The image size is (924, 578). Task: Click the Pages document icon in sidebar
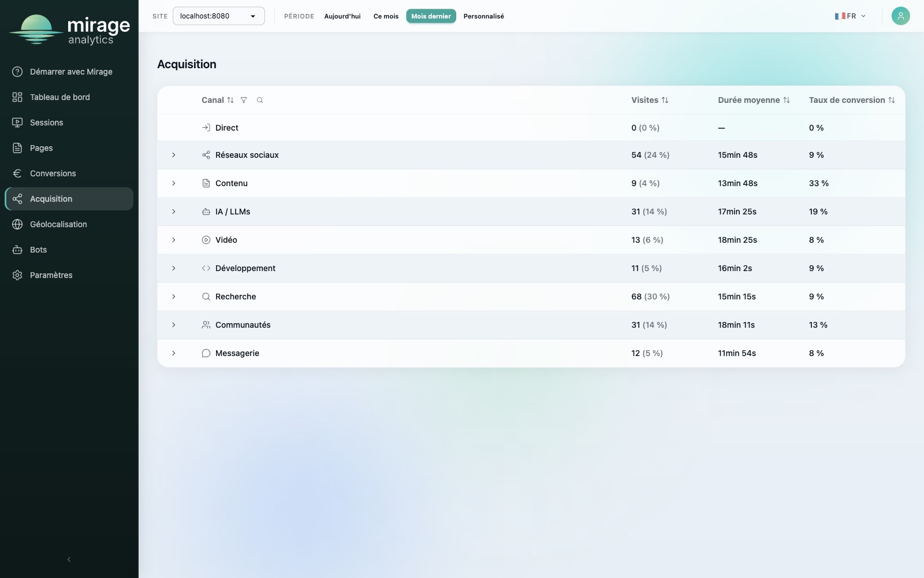coord(17,148)
